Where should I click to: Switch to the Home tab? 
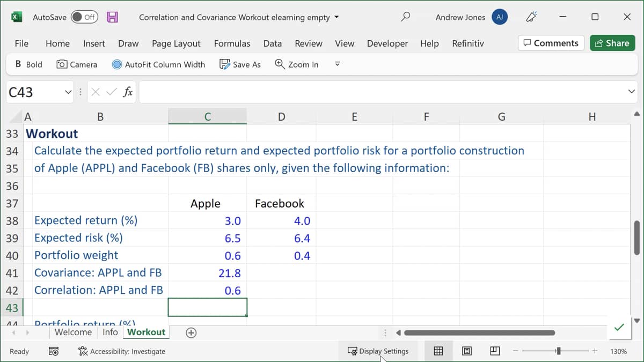coord(57,43)
